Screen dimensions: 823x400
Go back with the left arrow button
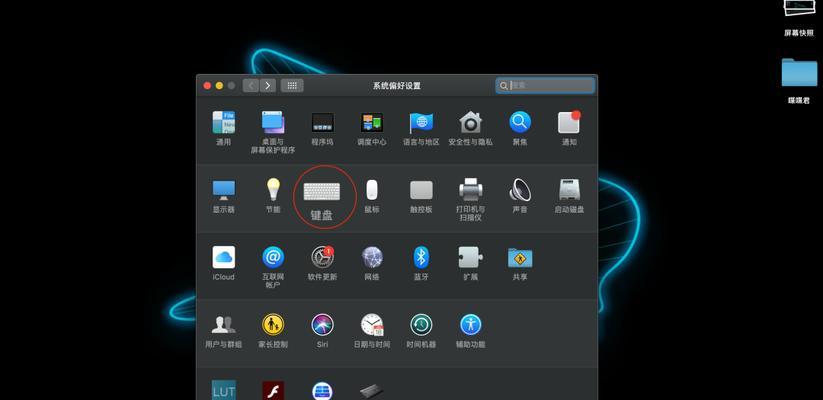coord(251,86)
